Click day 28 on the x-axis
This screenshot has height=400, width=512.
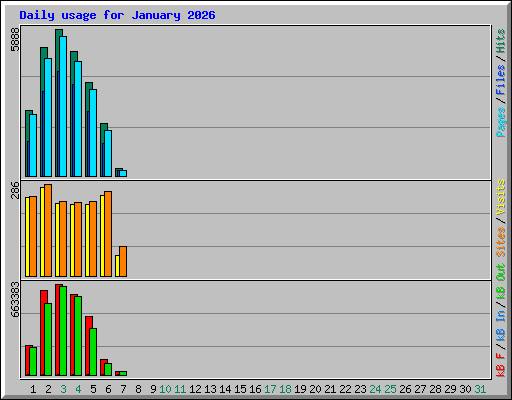[x=435, y=389]
